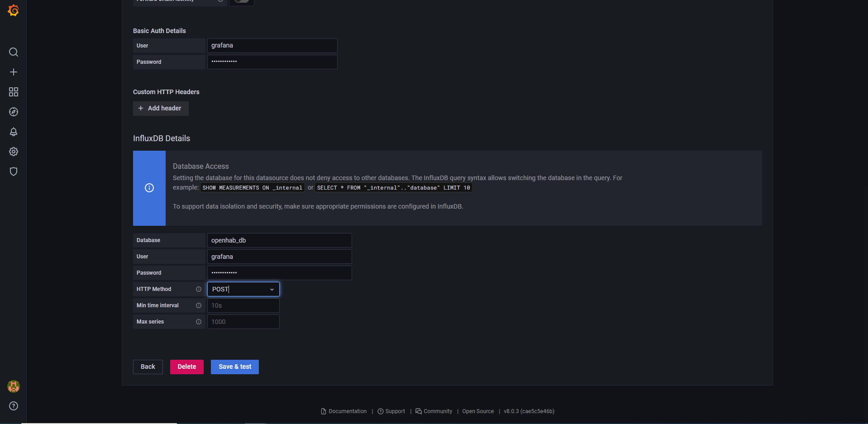Click the Basic Auth Details heading
Image resolution: width=868 pixels, height=424 pixels.
pos(159,31)
